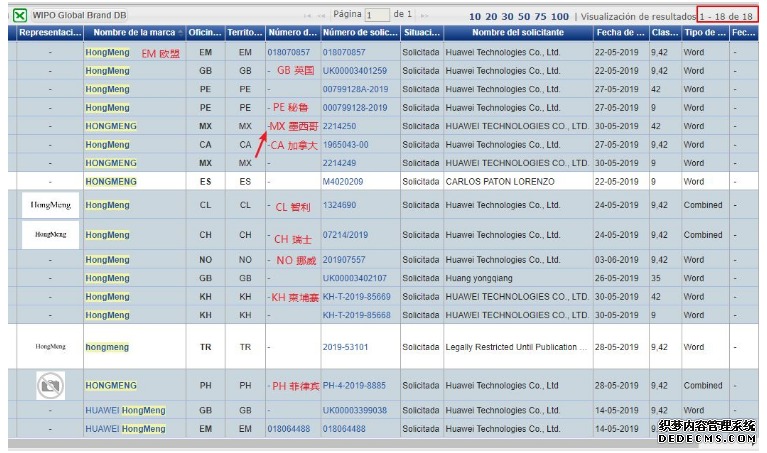Open application 00799128A-2019 link
Viewport: 767px width, 453px height.
(355, 90)
